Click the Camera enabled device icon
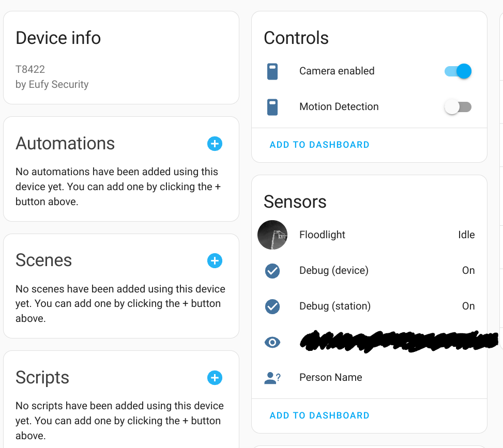The height and width of the screenshot is (448, 503). click(x=272, y=71)
